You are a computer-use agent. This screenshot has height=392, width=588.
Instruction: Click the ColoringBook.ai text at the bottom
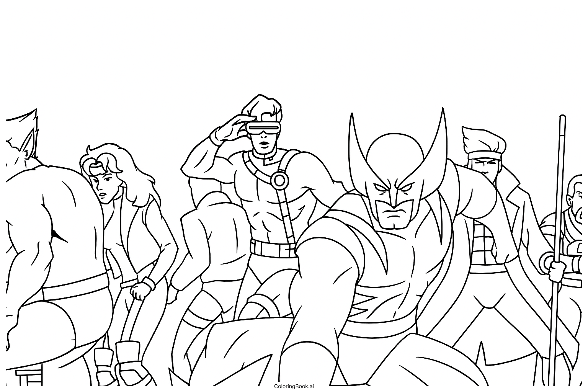point(294,386)
